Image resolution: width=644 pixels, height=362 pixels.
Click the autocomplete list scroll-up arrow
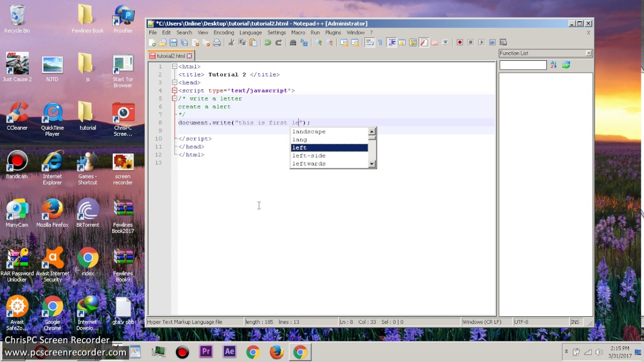pyautogui.click(x=372, y=132)
